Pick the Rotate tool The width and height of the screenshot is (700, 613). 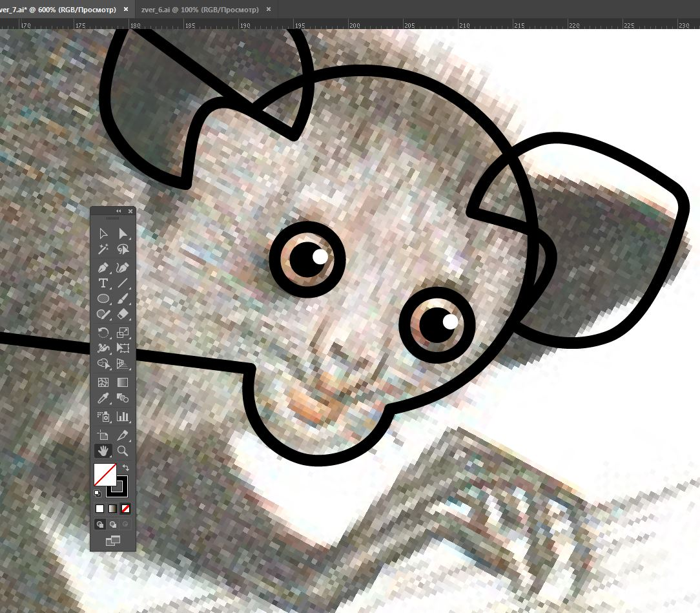tap(103, 333)
